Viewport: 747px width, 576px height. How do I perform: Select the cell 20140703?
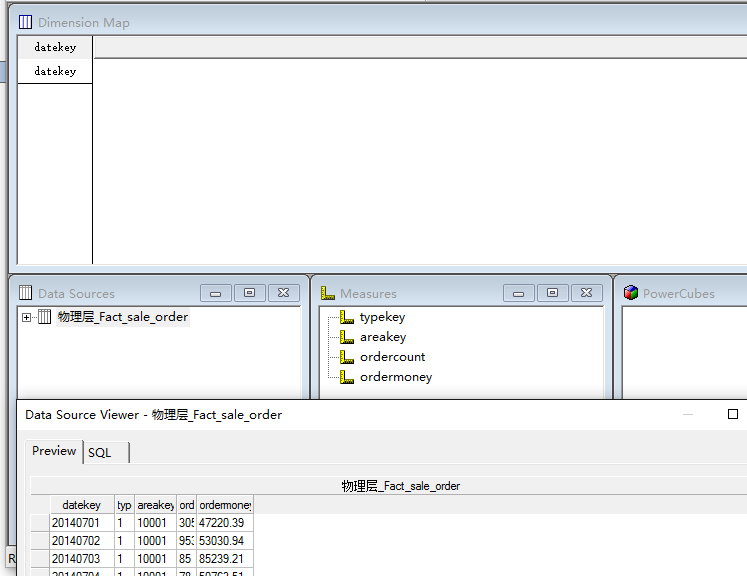82,558
